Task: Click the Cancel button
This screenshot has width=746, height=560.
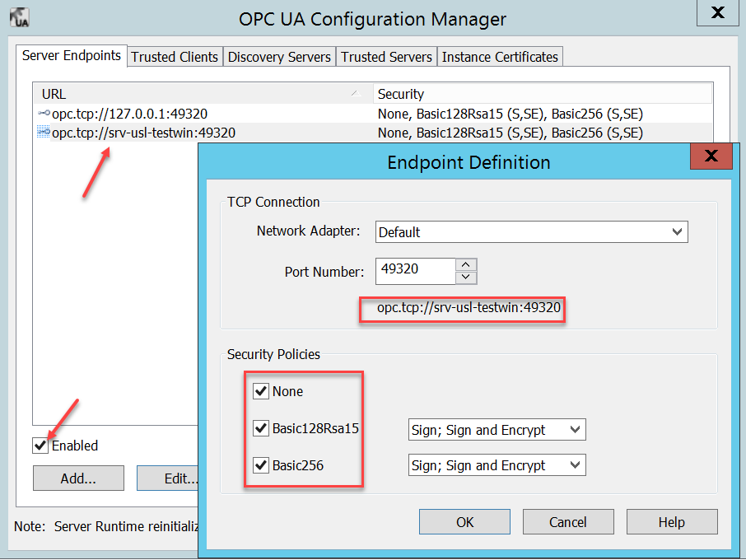Action: (x=568, y=522)
